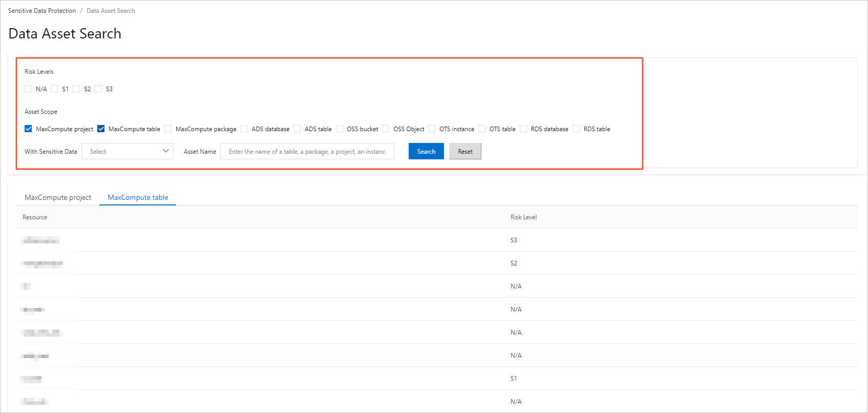
Task: Select the MaxCompute table tab
Action: (x=138, y=197)
